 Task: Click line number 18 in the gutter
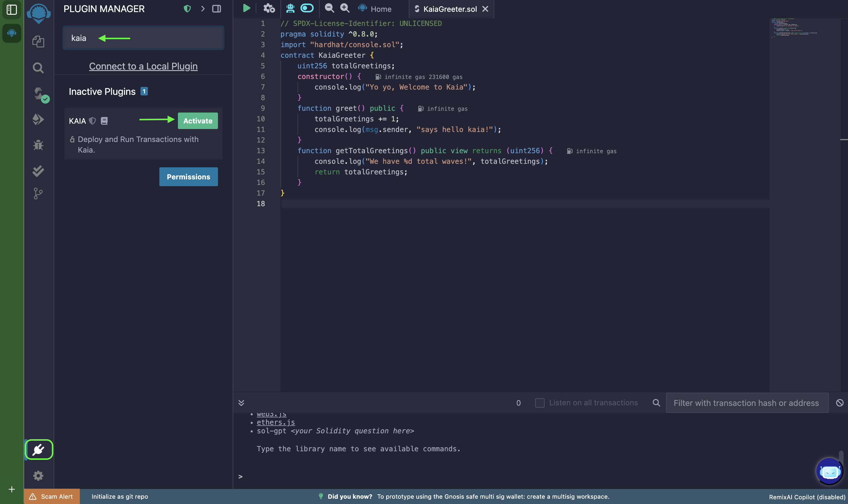261,204
